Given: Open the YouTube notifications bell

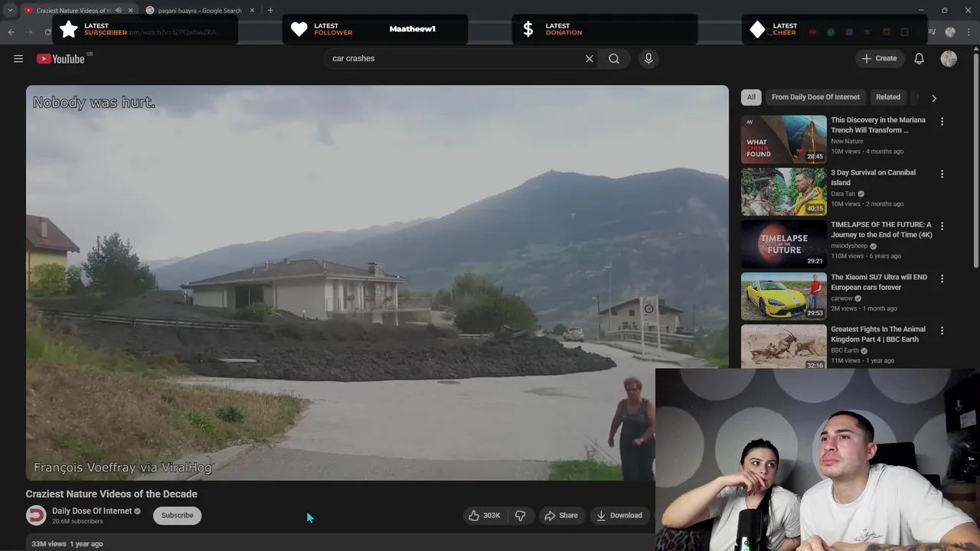Looking at the screenshot, I should (x=920, y=58).
